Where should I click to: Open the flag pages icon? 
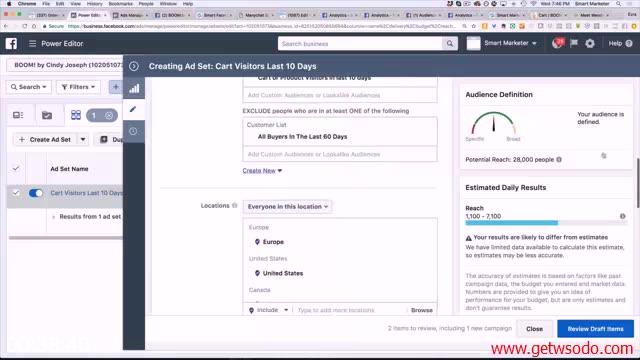pyautogui.click(x=574, y=43)
